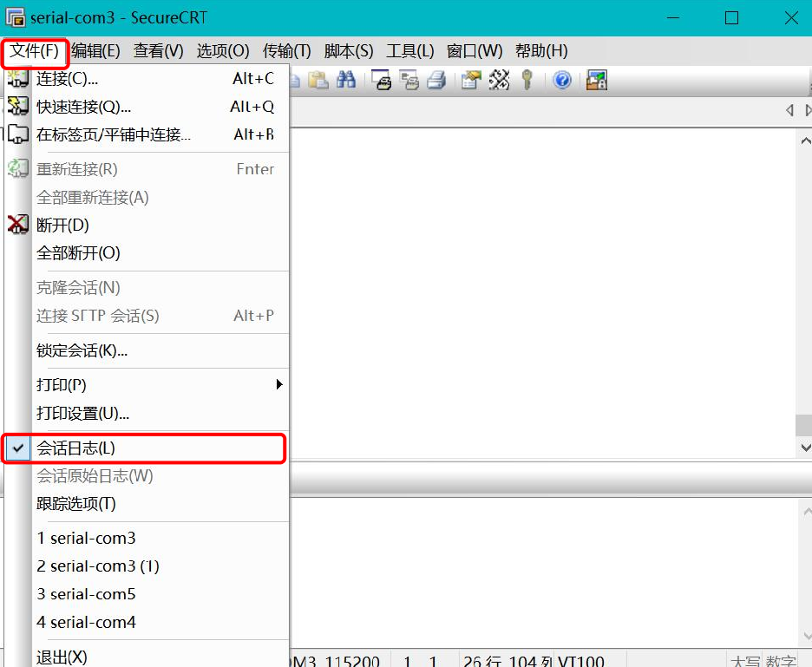Select 全部断开(O) to disconnect all
This screenshot has height=667, width=812.
point(146,253)
